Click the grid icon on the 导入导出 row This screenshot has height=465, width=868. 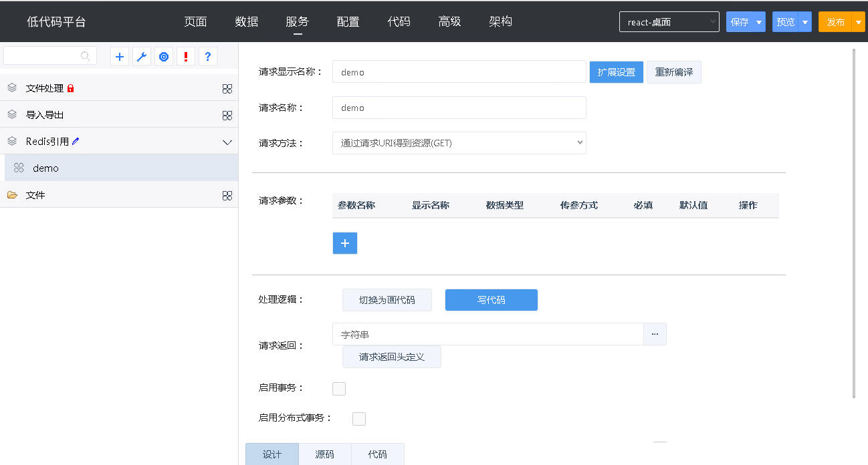coord(227,116)
